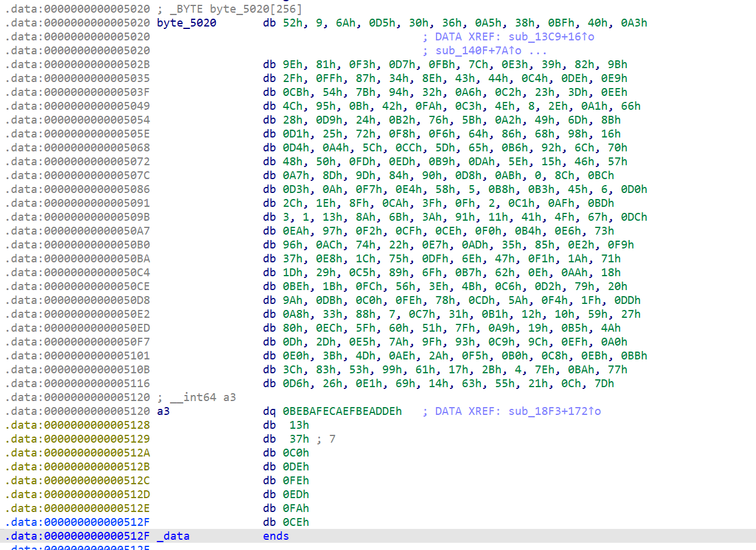Click address .data:00000000000050BA
This screenshot has width=756, height=550.
pos(78,259)
